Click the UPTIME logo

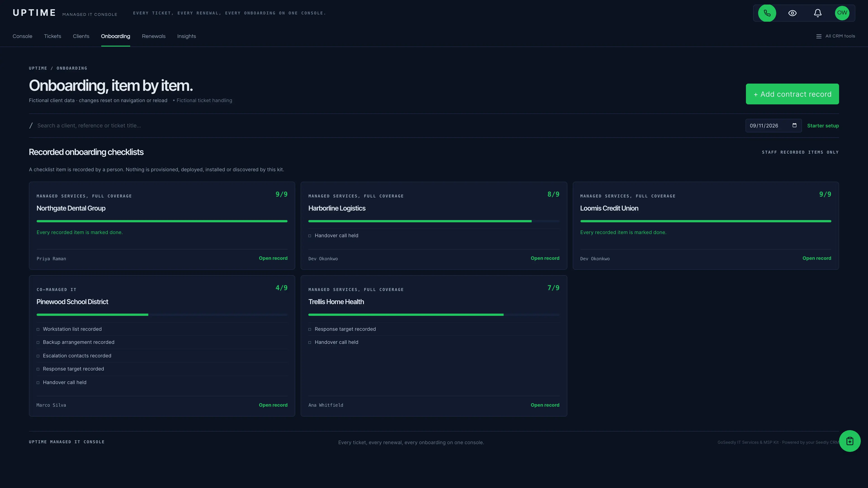(34, 13)
